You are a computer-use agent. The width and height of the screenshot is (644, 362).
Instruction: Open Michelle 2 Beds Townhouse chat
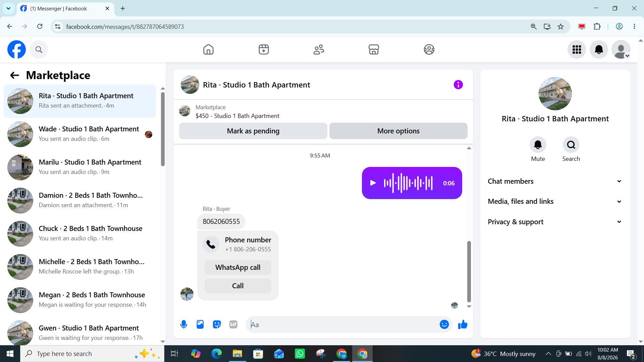point(80,267)
